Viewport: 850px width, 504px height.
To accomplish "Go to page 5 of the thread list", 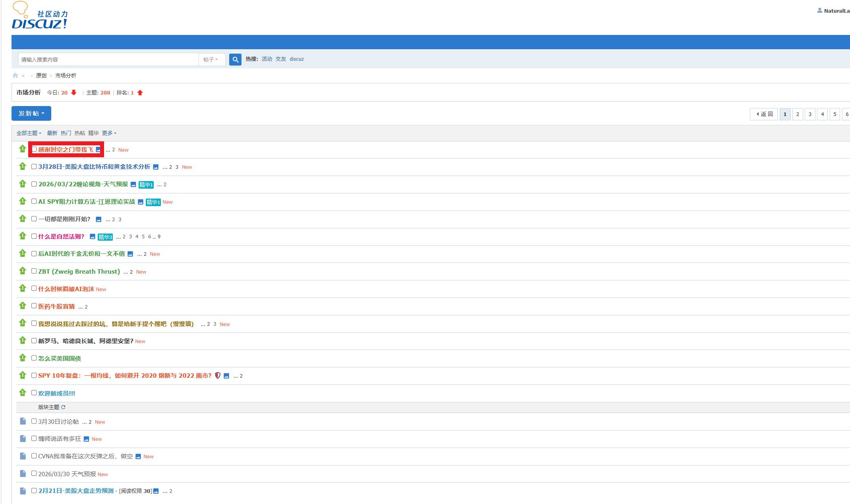I will 835,114.
